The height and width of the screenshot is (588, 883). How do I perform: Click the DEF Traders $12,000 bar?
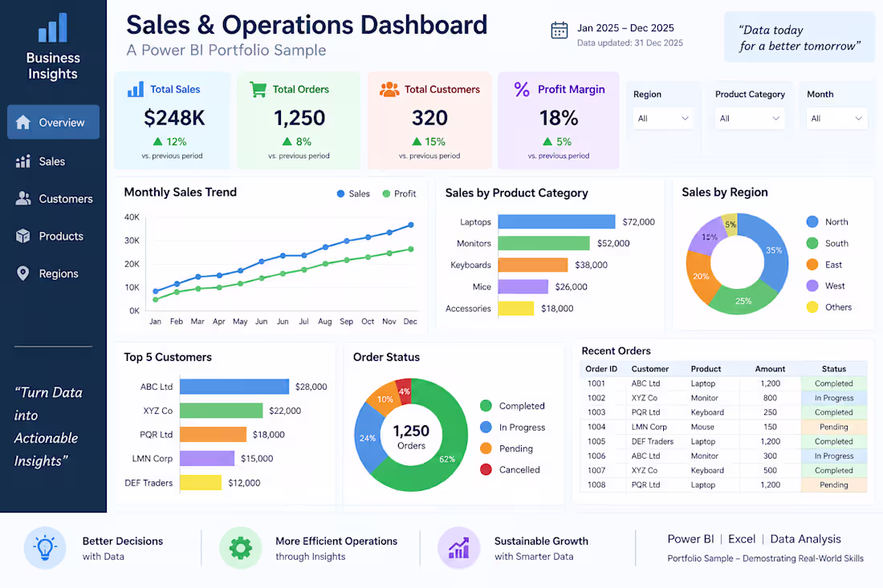pyautogui.click(x=201, y=483)
